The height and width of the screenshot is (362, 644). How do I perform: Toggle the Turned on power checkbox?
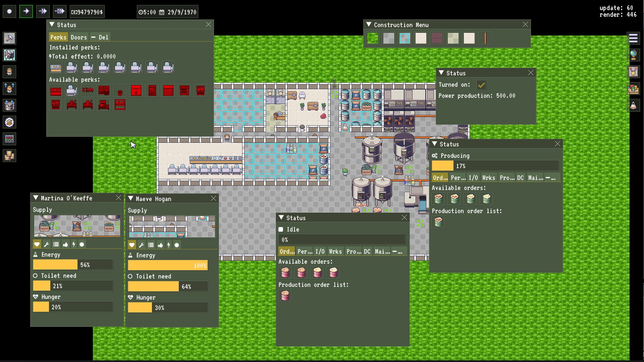coord(482,85)
